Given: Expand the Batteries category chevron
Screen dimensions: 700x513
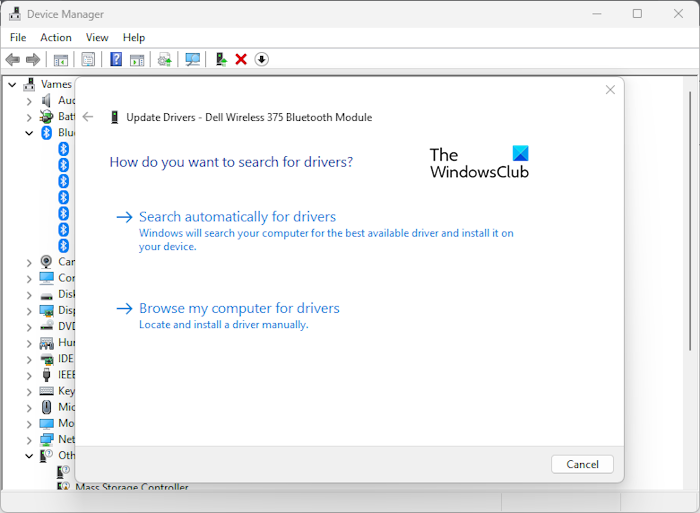Looking at the screenshot, I should tap(29, 117).
